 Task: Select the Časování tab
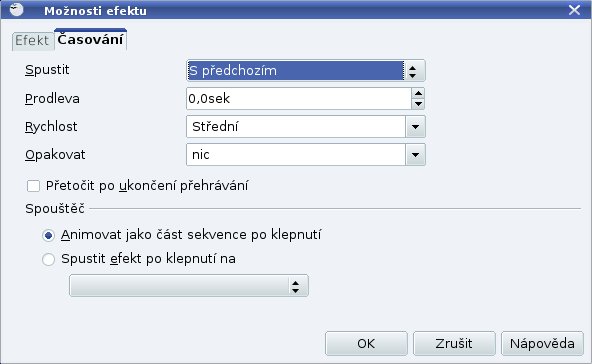point(90,39)
